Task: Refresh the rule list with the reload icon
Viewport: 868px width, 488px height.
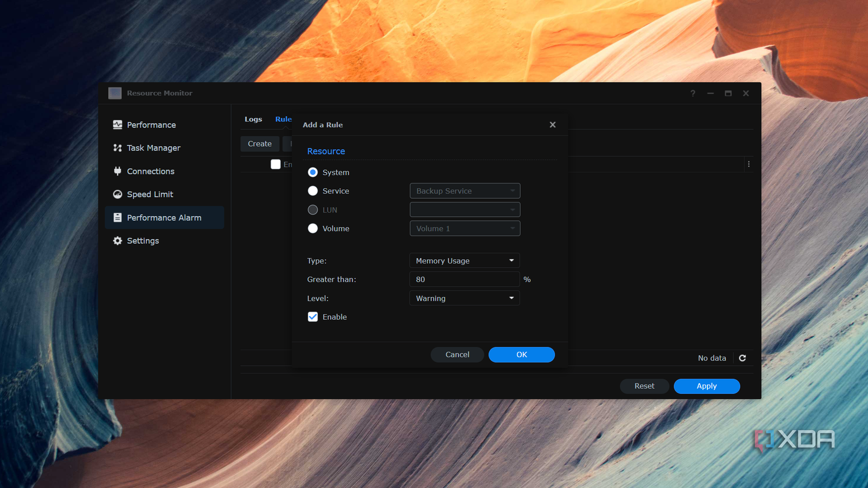Action: click(x=742, y=358)
